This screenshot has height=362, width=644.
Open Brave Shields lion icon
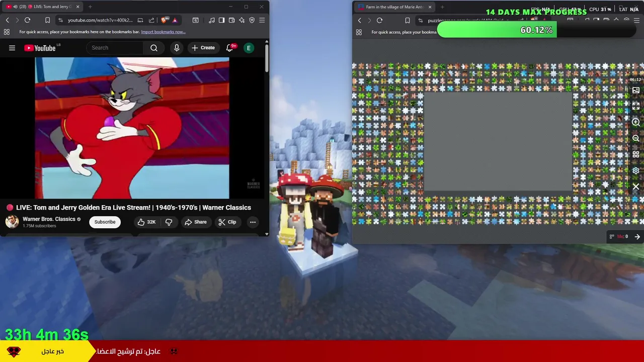pos(165,20)
